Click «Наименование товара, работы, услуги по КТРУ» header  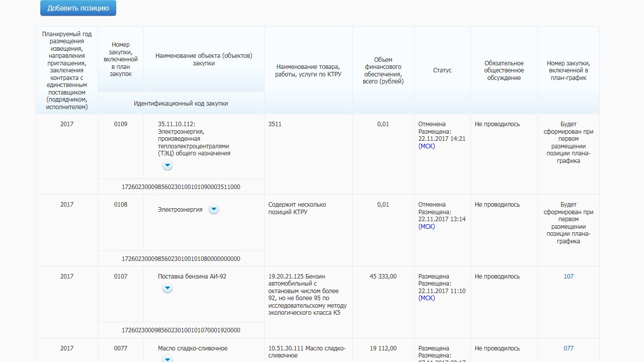[x=308, y=70]
